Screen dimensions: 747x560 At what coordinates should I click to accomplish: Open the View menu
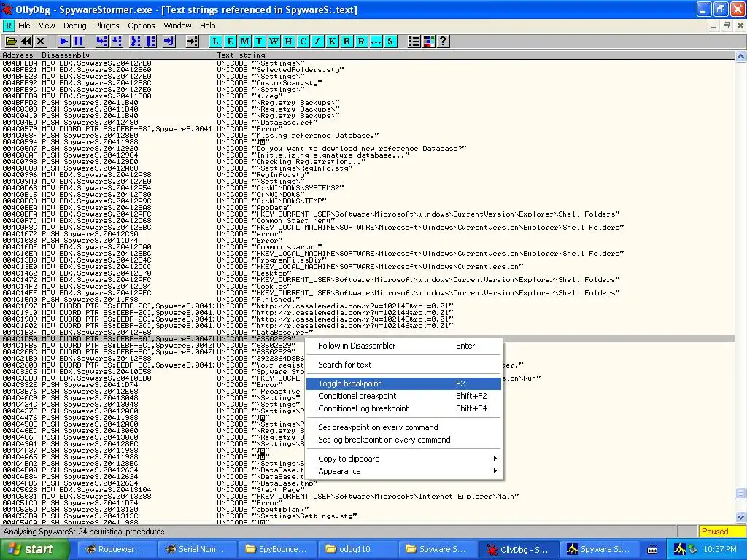point(47,26)
